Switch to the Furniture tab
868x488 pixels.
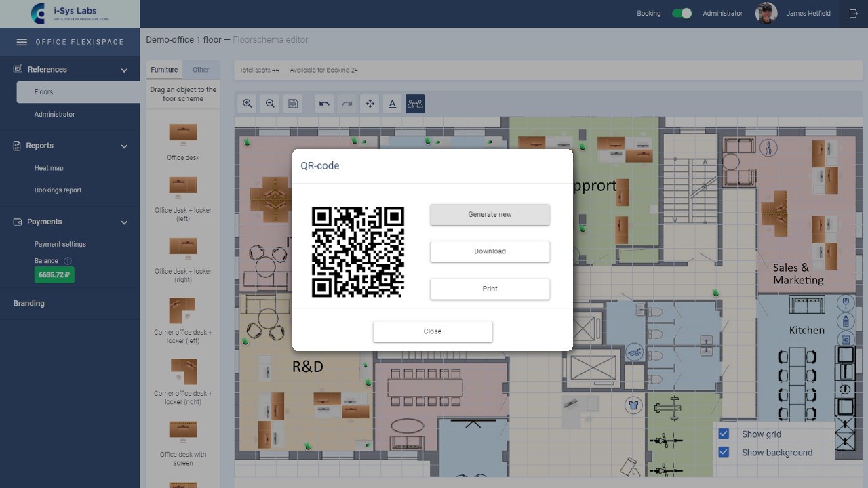tap(164, 70)
